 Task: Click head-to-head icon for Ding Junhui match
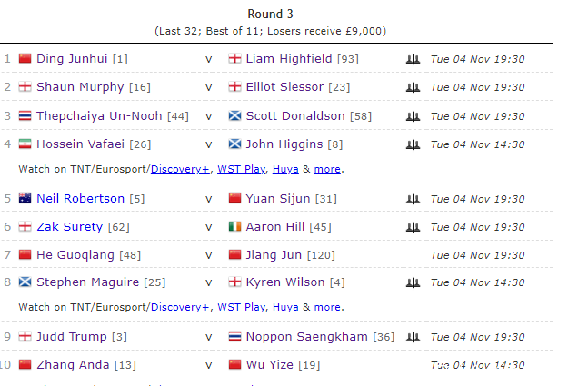point(413,59)
